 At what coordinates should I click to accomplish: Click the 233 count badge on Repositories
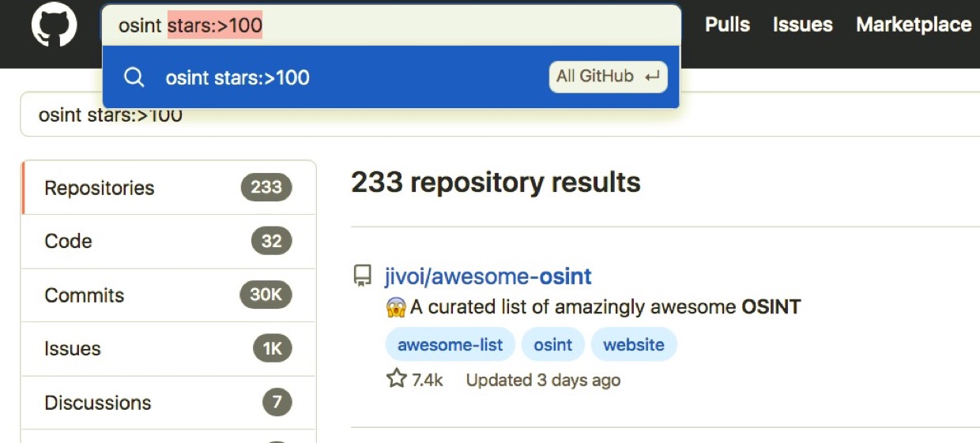tap(266, 187)
